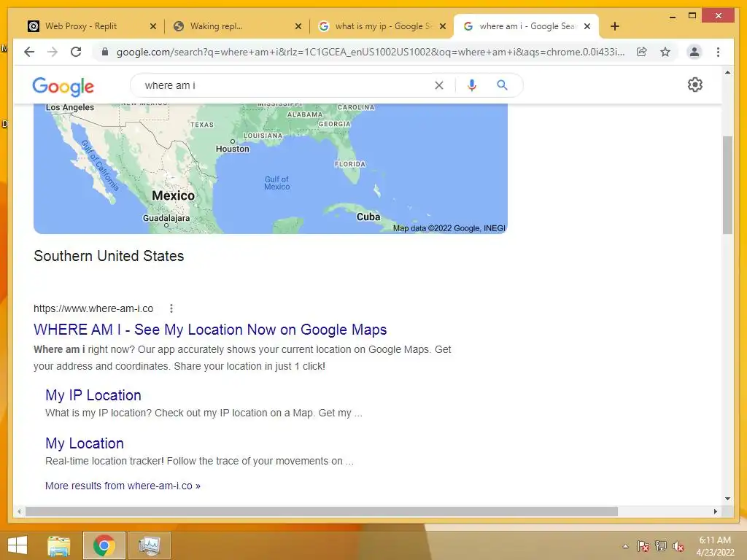Screen dimensions: 747x560
Task: Open More results from where-am-i.co
Action: pos(123,486)
